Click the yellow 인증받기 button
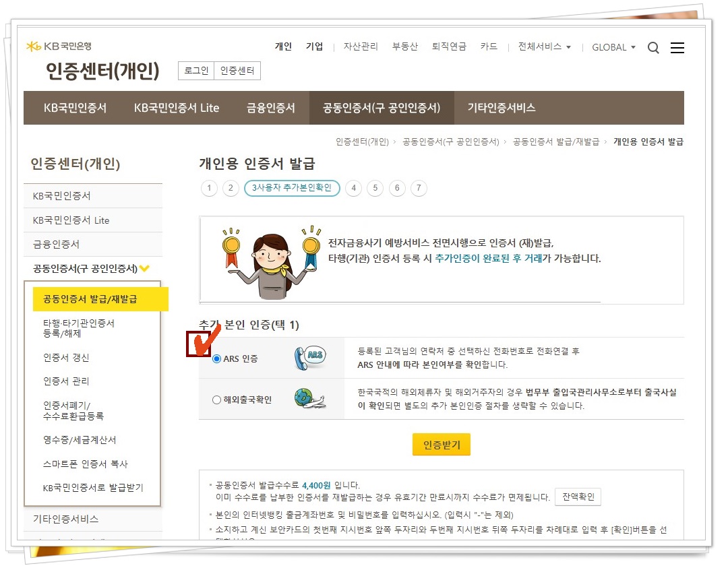 pos(442,445)
